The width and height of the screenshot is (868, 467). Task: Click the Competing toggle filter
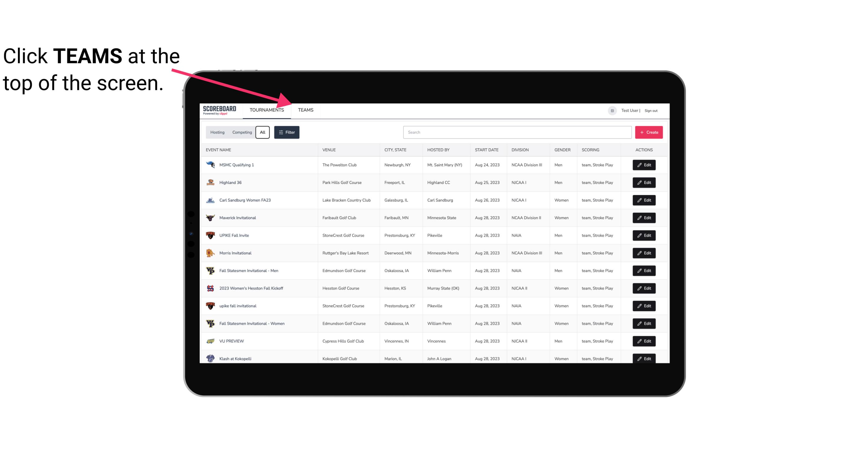coord(241,132)
